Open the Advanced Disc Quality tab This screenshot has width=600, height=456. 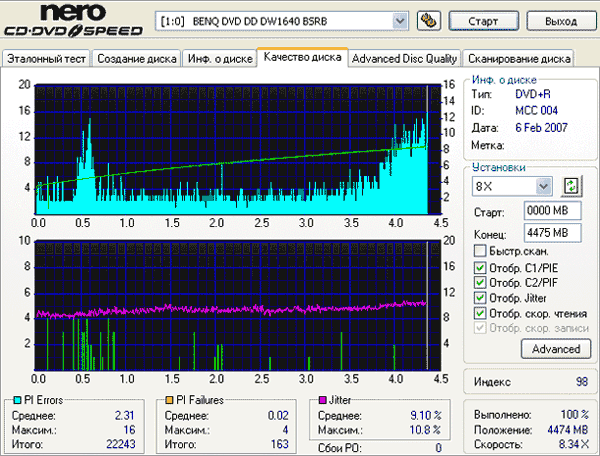click(x=405, y=58)
